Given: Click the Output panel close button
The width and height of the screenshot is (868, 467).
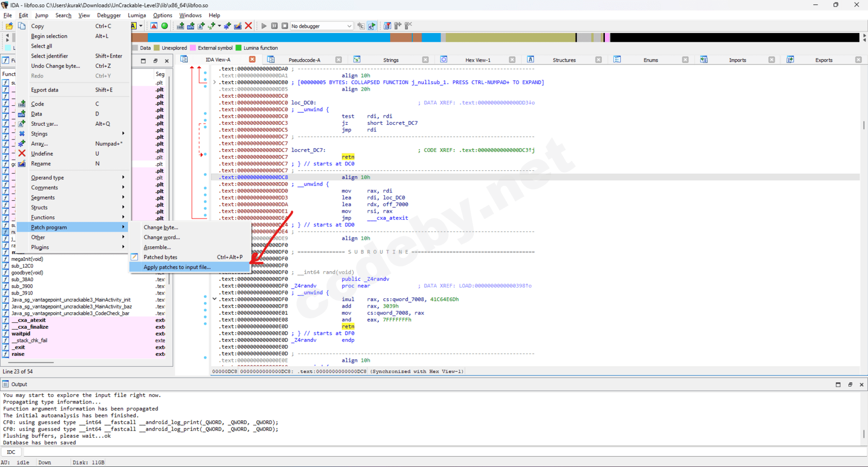Looking at the screenshot, I should pyautogui.click(x=861, y=385).
